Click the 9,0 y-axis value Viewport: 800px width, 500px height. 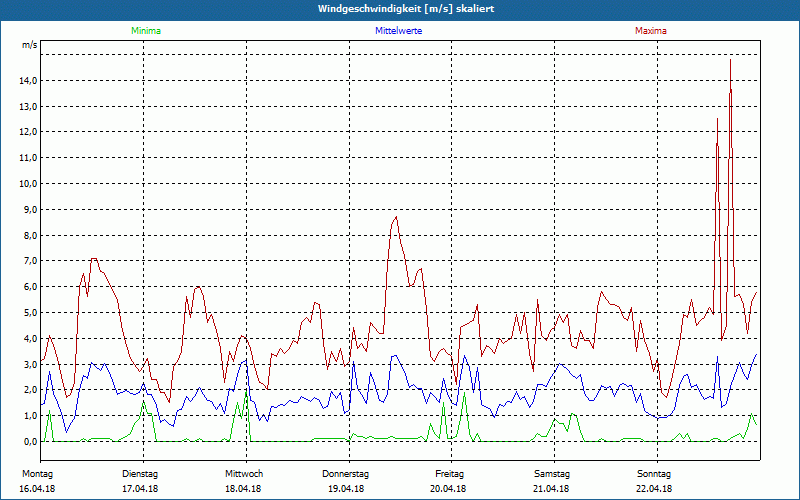click(x=31, y=210)
